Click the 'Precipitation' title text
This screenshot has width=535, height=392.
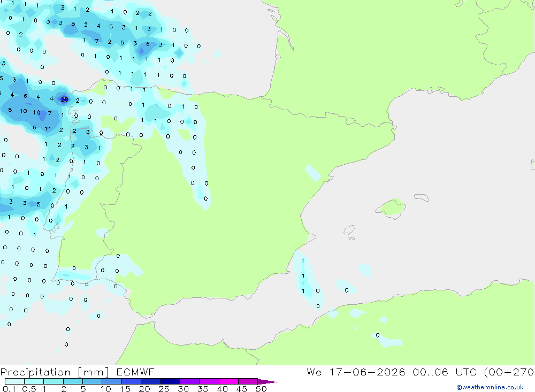pos(35,372)
